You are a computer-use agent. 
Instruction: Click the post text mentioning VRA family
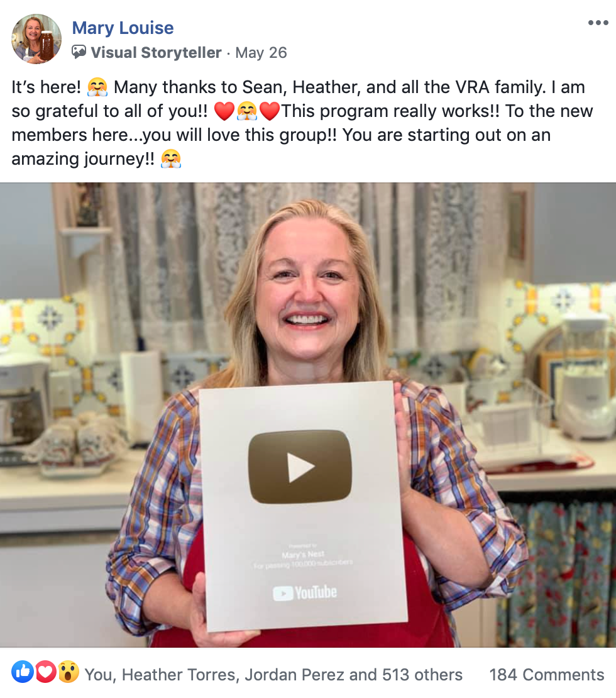302,123
